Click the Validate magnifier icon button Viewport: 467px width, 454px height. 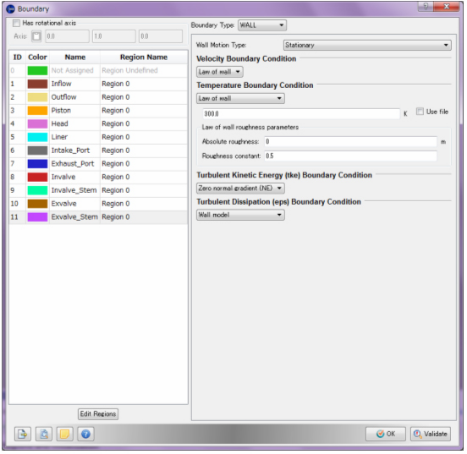coord(430,434)
